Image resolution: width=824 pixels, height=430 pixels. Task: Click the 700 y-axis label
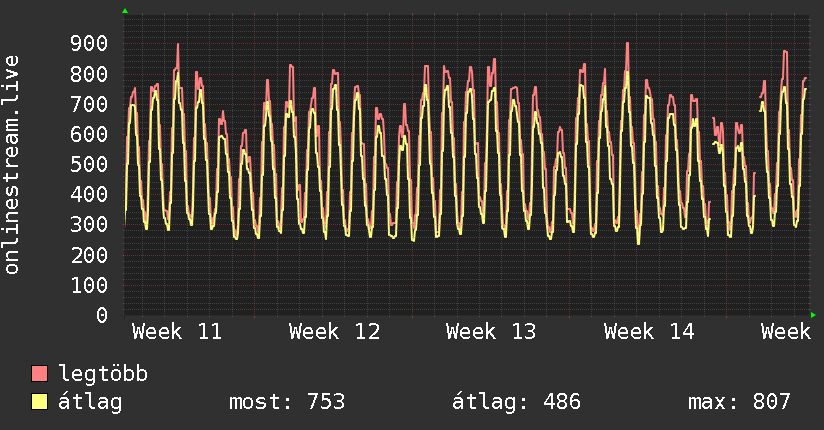(89, 104)
